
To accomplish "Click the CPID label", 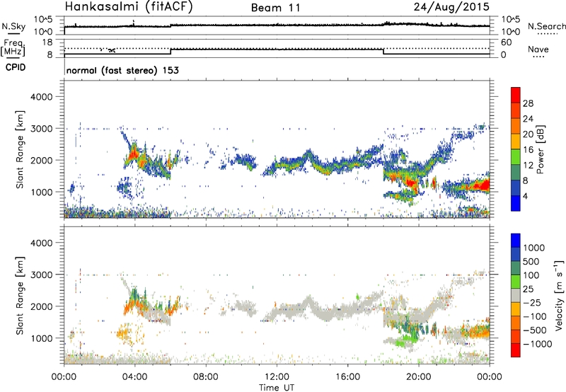I will pos(16,67).
